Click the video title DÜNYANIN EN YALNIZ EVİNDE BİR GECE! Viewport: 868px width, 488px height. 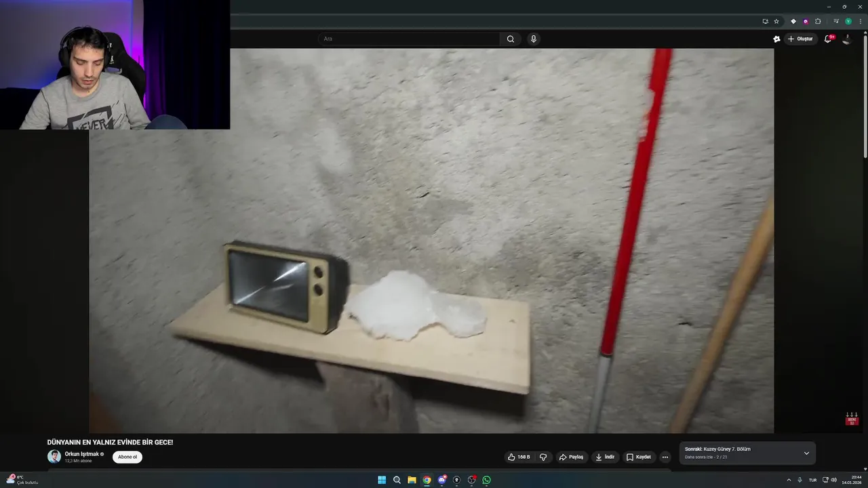click(x=110, y=442)
